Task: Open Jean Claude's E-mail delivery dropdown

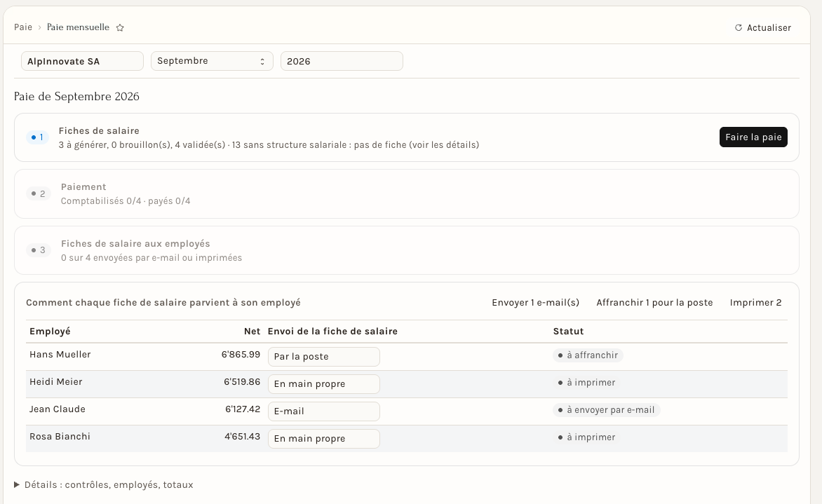Action: coord(323,411)
